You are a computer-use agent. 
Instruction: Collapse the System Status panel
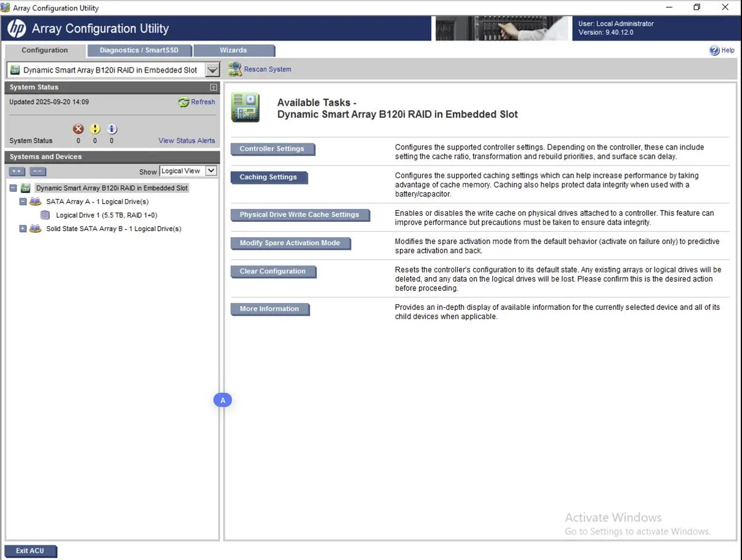coord(213,87)
